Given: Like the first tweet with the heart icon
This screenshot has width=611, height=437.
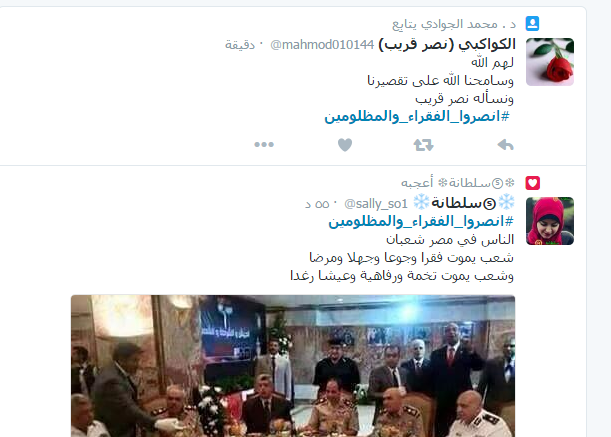Looking at the screenshot, I should coord(345,145).
